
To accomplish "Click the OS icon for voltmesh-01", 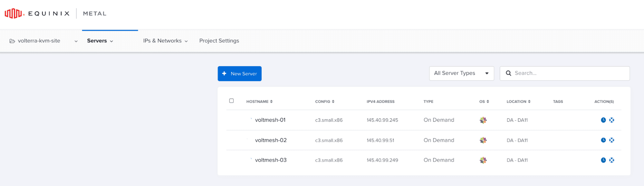I will (483, 120).
